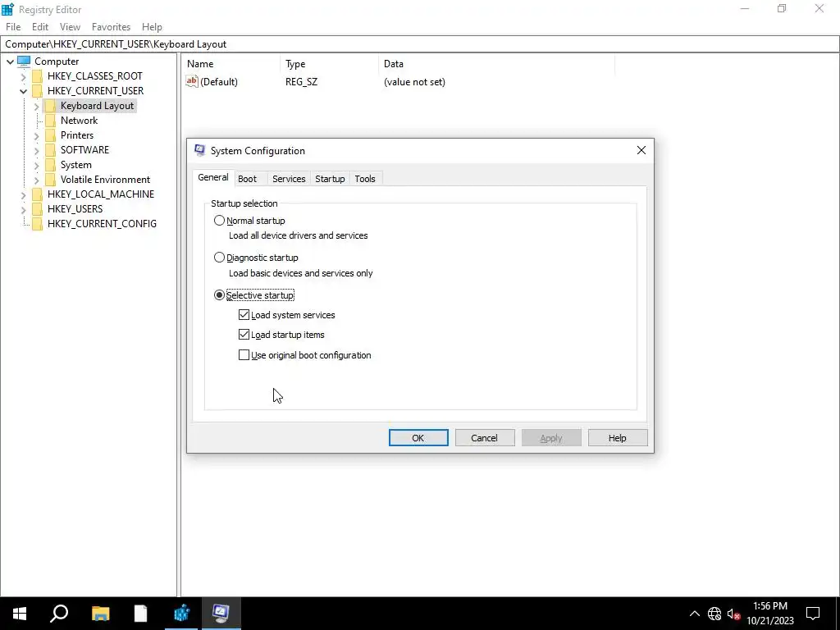The height and width of the screenshot is (630, 840).
Task: Select Diagnostic startup radio button
Action: point(219,258)
